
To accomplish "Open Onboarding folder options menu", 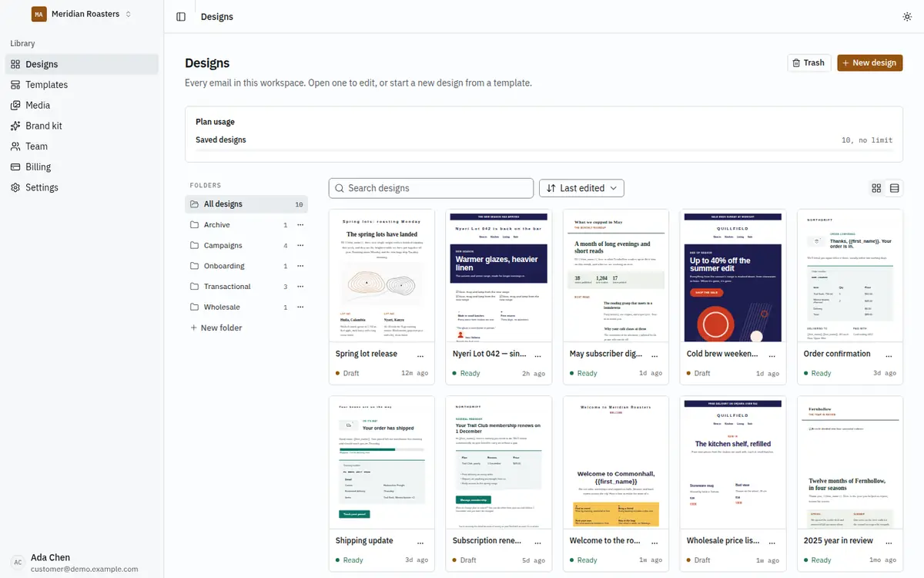I will pyautogui.click(x=300, y=266).
